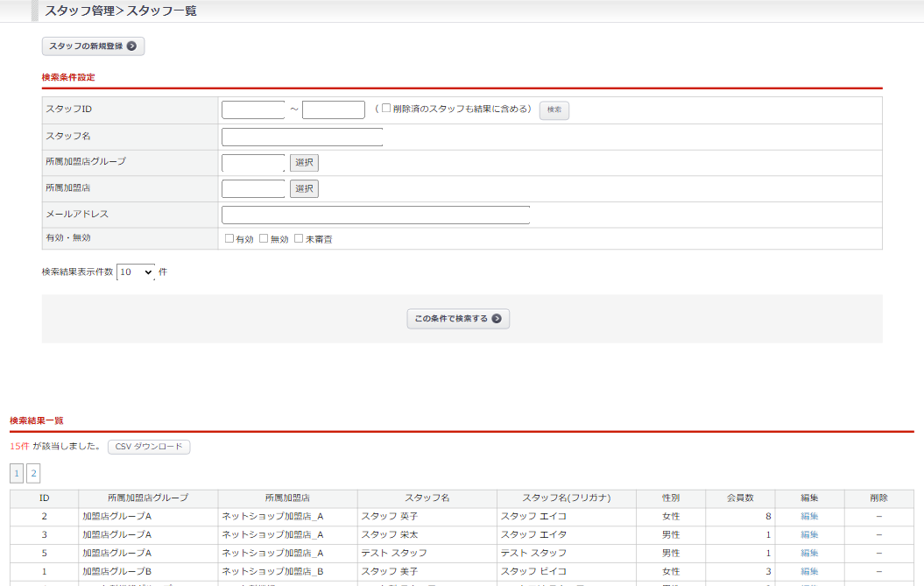
Task: Click the 所属加盟店グループ input field
Action: click(x=253, y=163)
